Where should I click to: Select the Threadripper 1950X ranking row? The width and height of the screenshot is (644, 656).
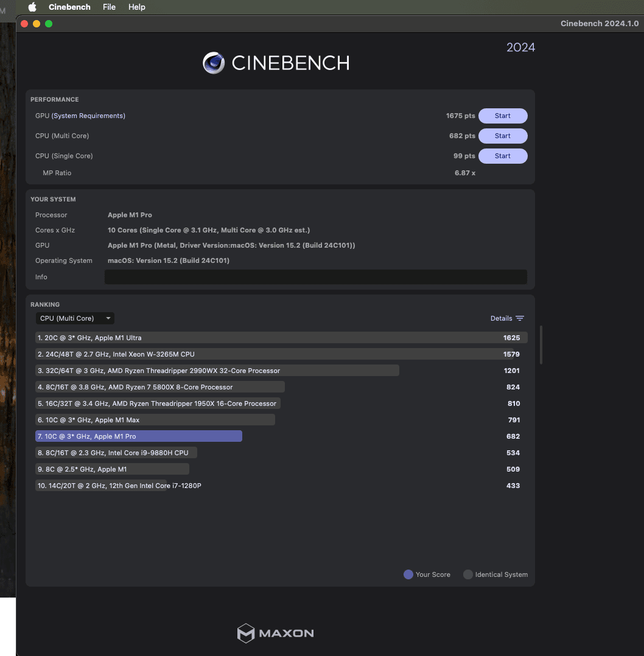click(x=281, y=403)
